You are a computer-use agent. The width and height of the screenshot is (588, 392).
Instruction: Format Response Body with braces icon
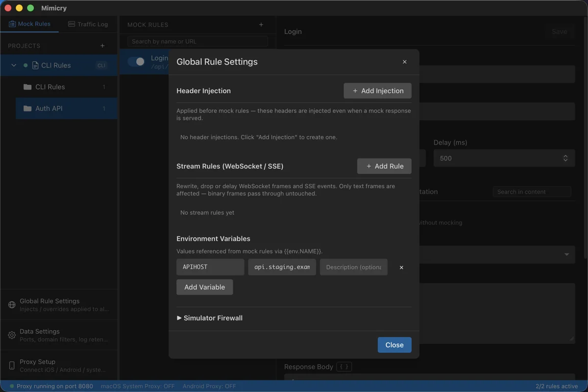point(344,367)
